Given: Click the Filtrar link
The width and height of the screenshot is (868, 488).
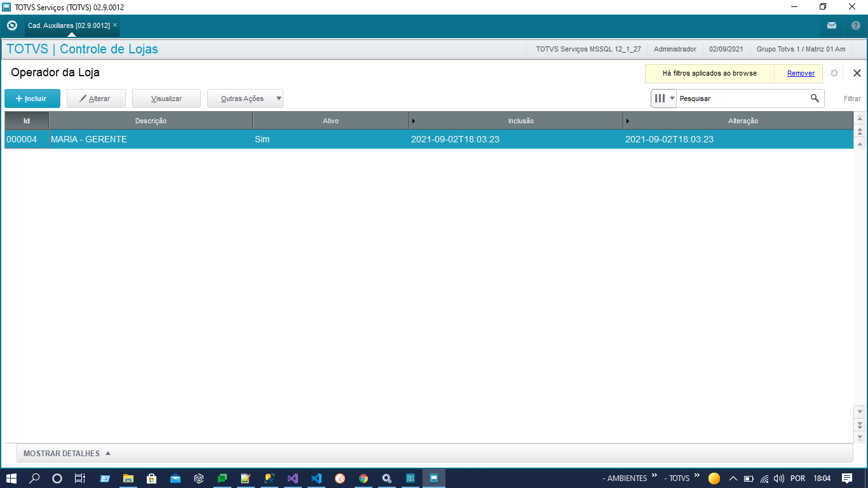Looking at the screenshot, I should (852, 98).
